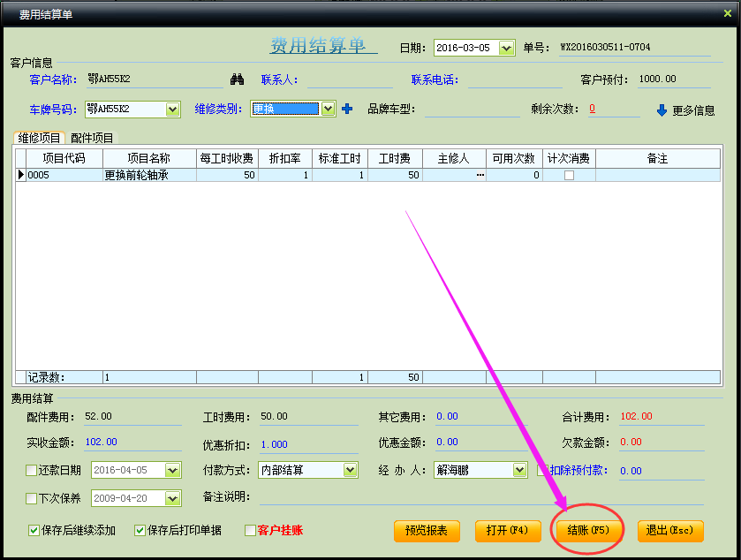Click the 预览报表 button

[x=427, y=531]
